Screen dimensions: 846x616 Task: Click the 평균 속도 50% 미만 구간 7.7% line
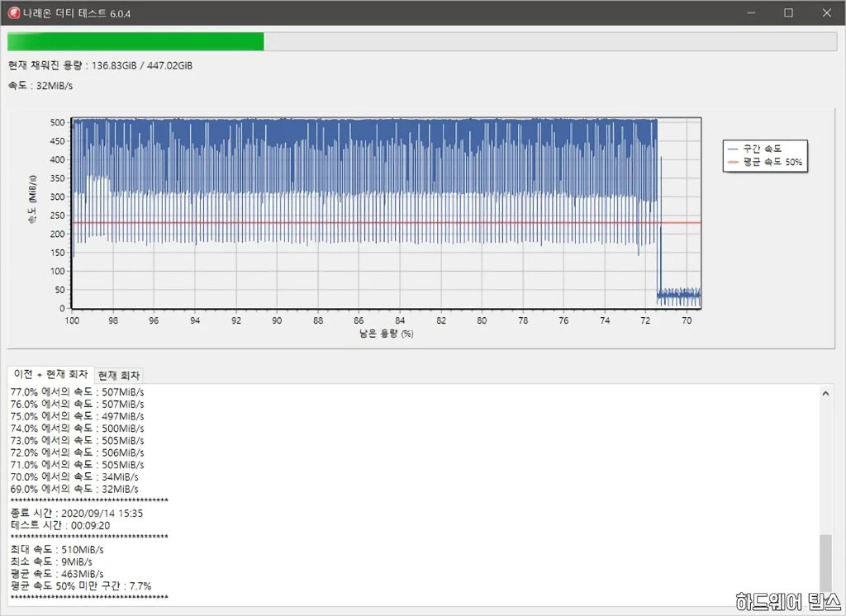click(x=81, y=585)
